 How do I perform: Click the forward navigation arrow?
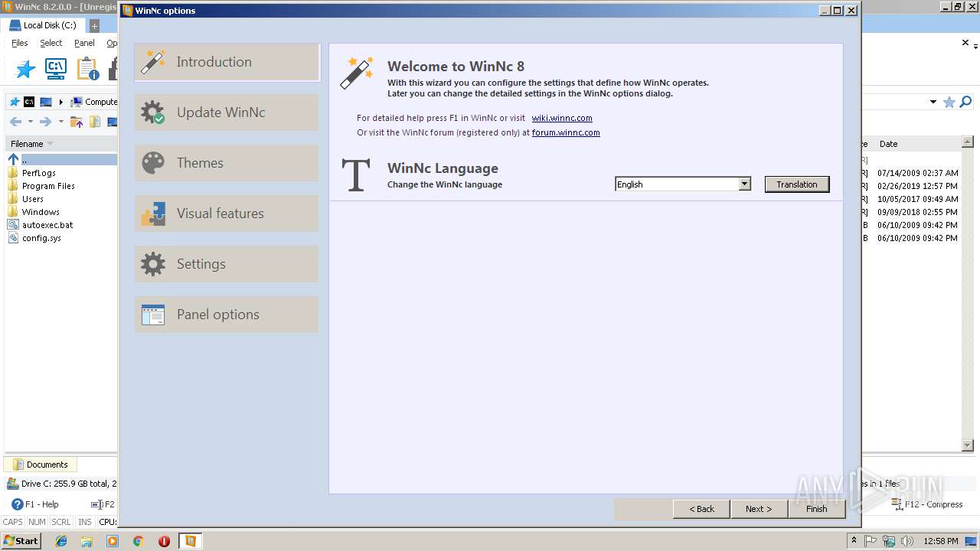pyautogui.click(x=45, y=122)
